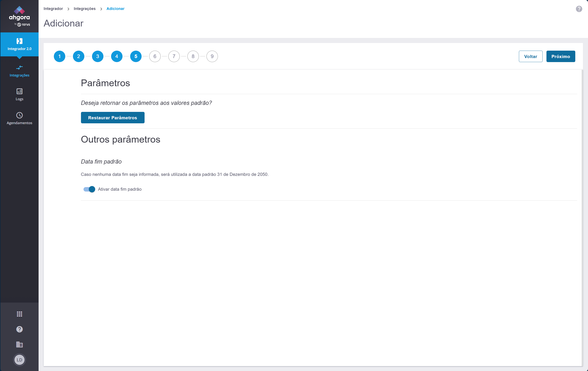
Task: Toggle Ativar data fim padrão switch
Action: point(89,189)
